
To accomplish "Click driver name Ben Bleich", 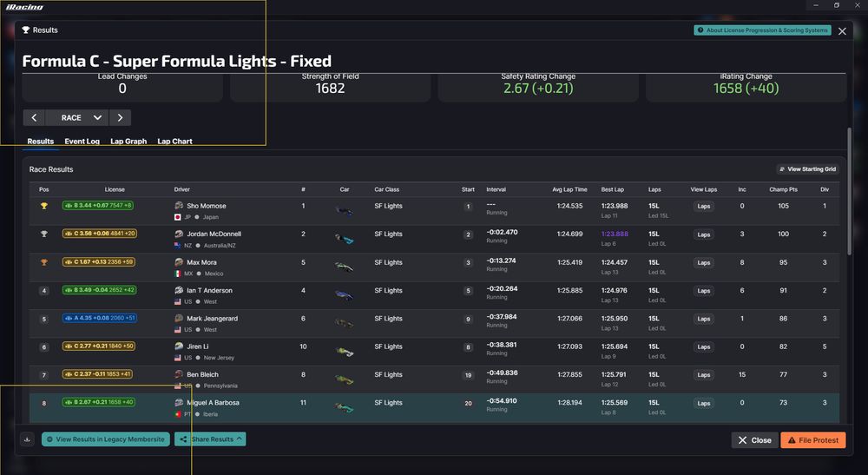I will click(202, 374).
